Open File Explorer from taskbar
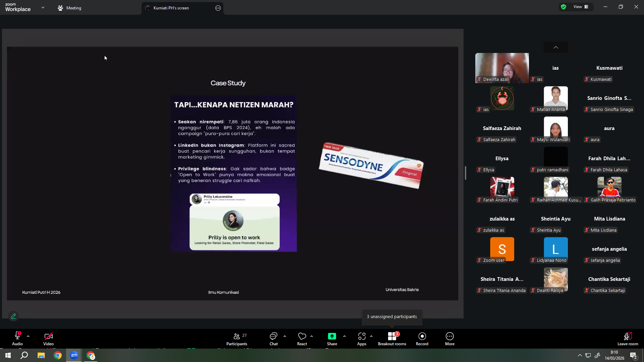 [41, 355]
